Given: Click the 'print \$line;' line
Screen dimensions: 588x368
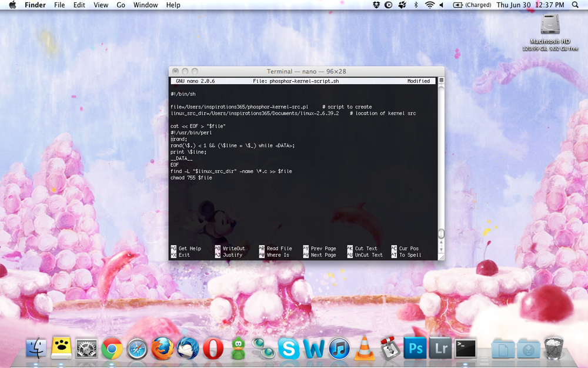Looking at the screenshot, I should [188, 152].
